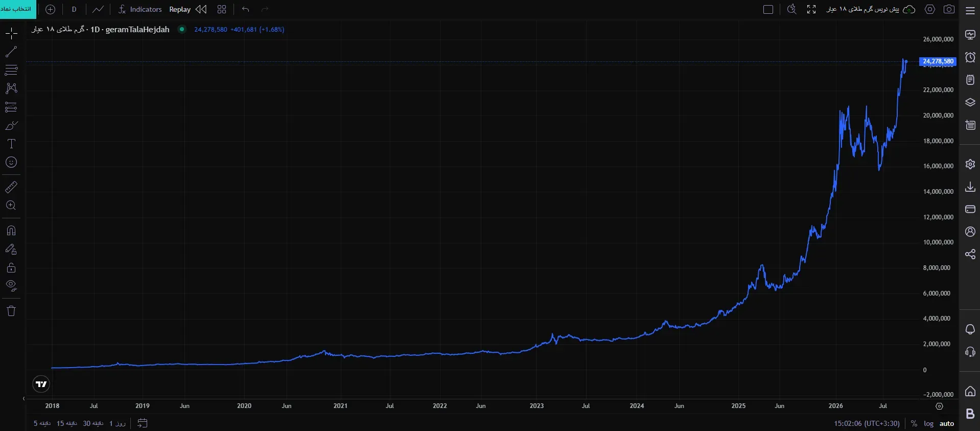The height and width of the screenshot is (431, 980).
Task: Select the 1 روز timeframe
Action: 118,423
